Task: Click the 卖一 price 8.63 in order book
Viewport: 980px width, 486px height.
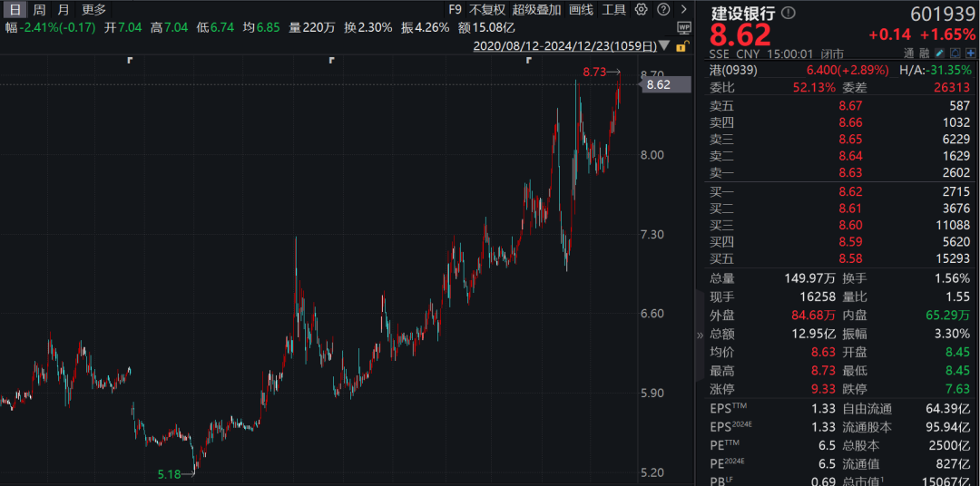Action: (850, 172)
